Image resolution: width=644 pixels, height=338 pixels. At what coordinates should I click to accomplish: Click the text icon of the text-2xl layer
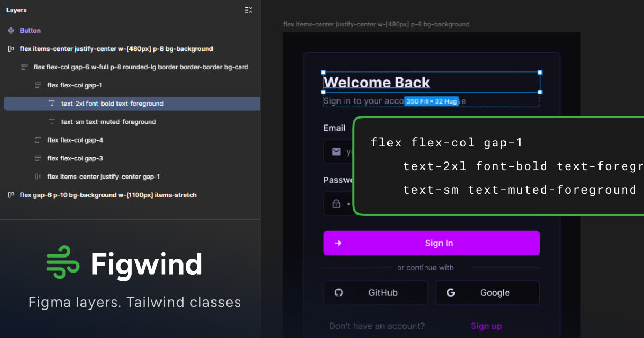(52, 104)
